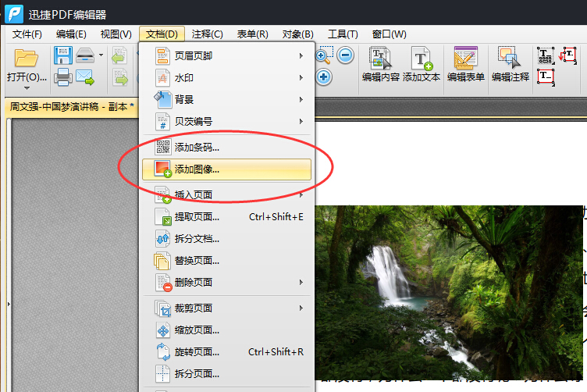
Task: Open 贝茨编号 submenu
Action: (x=227, y=121)
